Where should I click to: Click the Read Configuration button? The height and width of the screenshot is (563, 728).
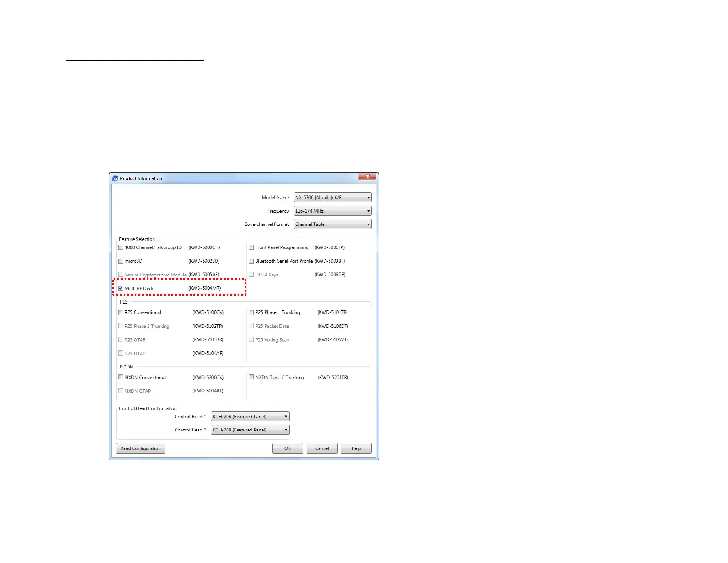tap(141, 448)
